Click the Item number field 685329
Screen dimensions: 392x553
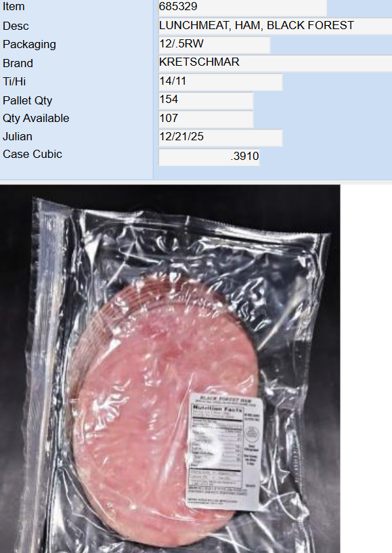[242, 7]
